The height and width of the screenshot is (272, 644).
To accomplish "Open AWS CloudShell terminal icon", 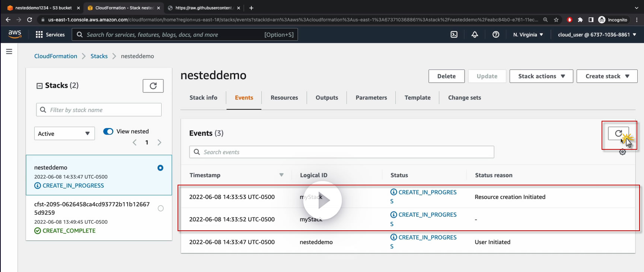I will (454, 35).
